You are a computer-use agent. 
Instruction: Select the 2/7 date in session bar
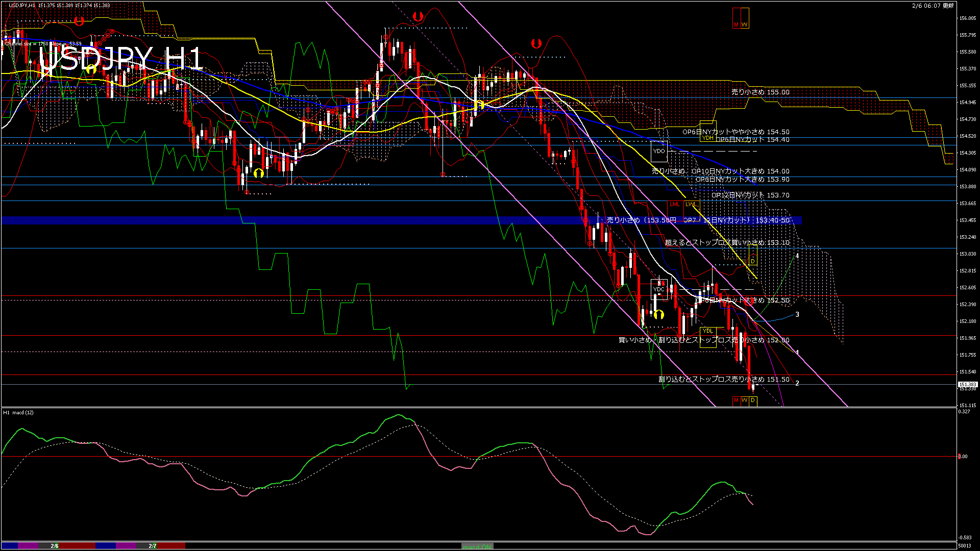pyautogui.click(x=153, y=546)
